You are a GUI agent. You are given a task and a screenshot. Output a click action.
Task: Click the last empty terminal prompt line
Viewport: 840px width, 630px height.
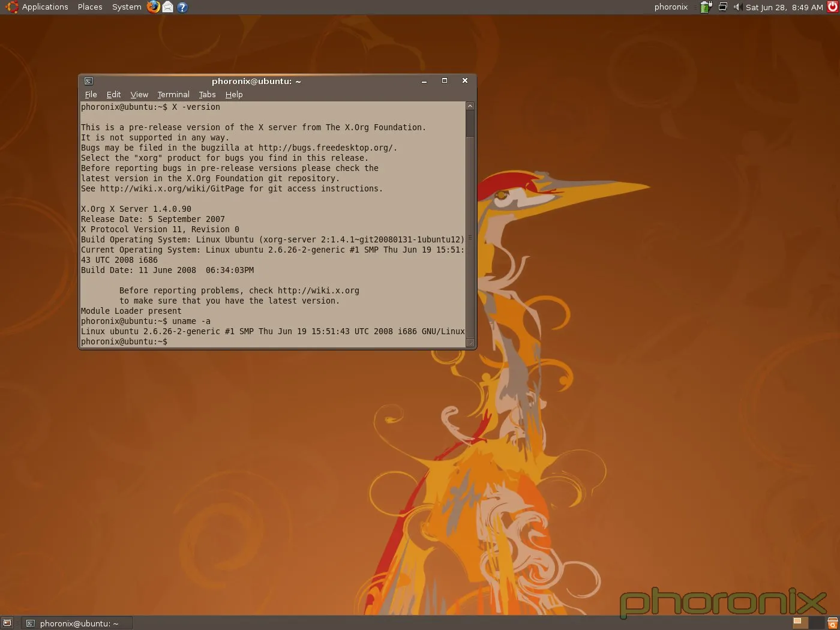(124, 341)
